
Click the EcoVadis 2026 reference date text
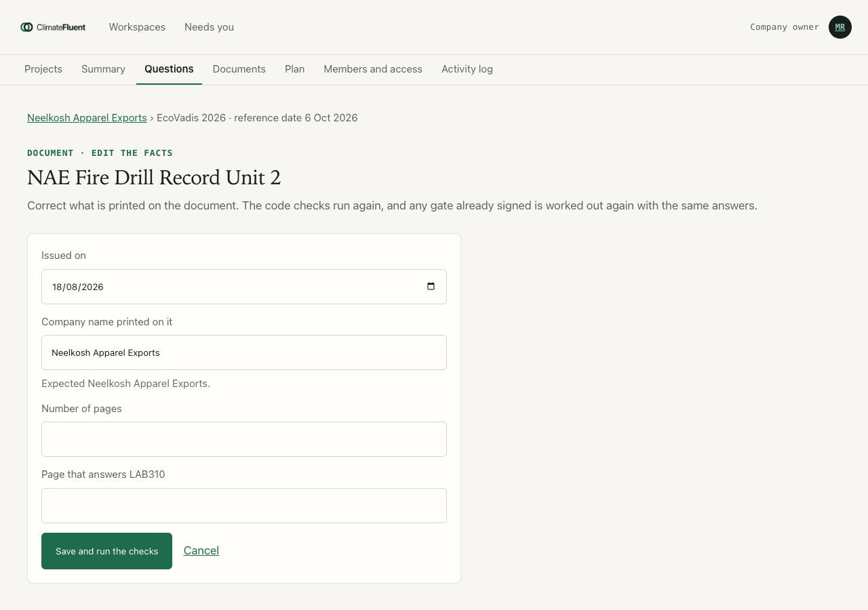click(257, 118)
